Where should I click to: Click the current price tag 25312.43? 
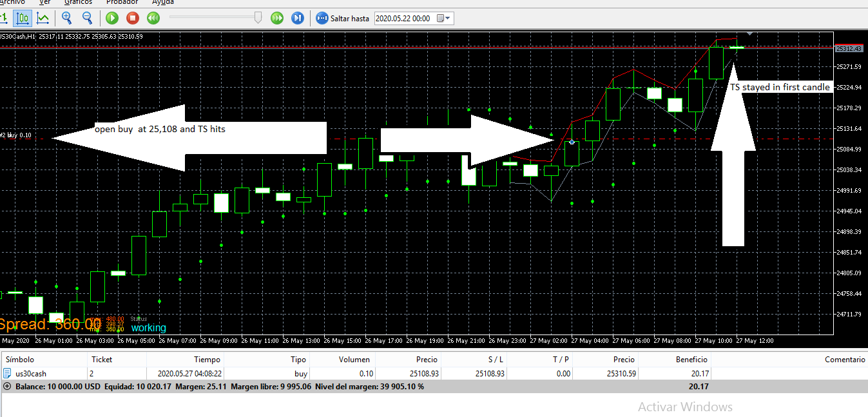click(848, 48)
